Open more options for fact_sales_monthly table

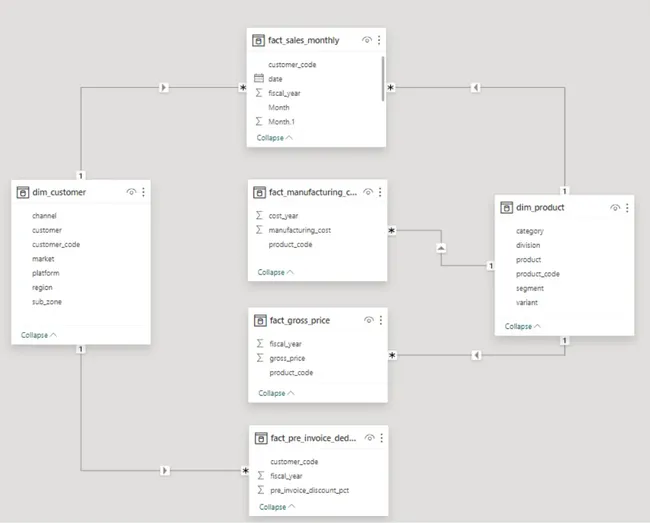pos(379,40)
